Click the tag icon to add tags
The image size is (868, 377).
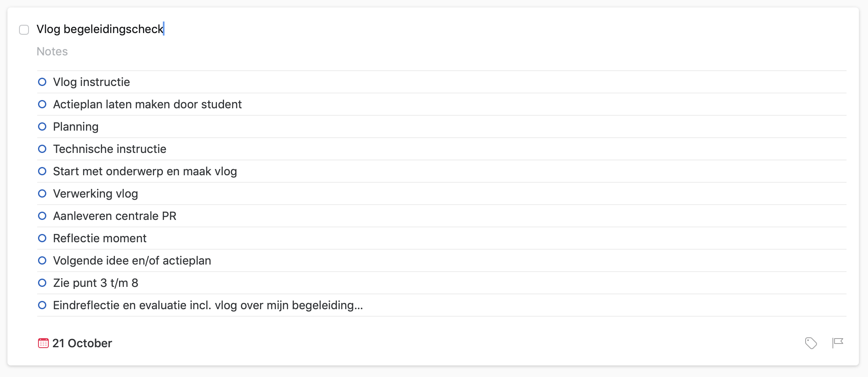pyautogui.click(x=811, y=343)
